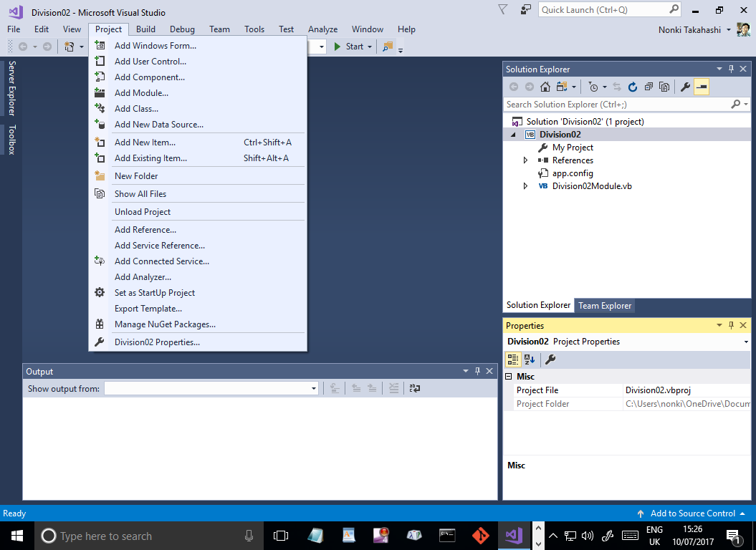Image resolution: width=756 pixels, height=550 pixels.
Task: Toggle auto-hide pin on Properties panel
Action: [x=732, y=325]
